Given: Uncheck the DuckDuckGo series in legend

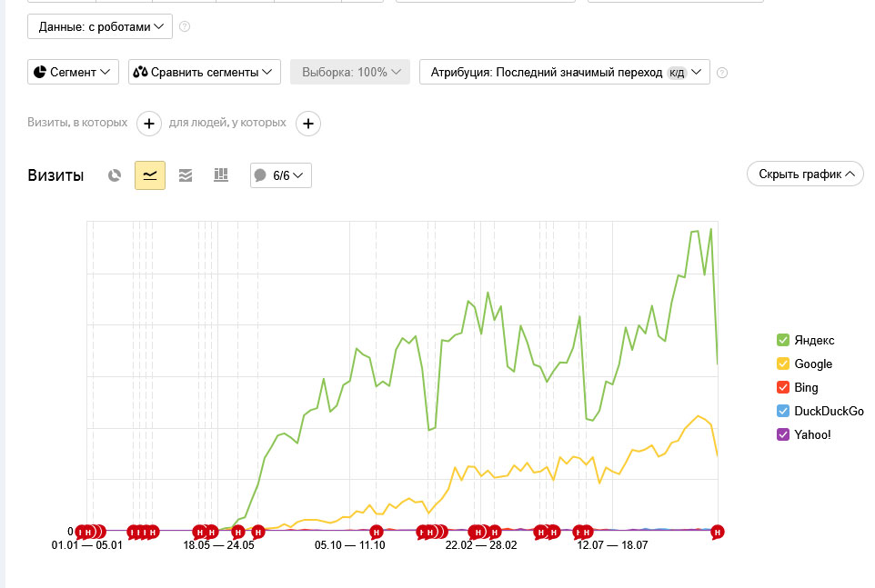Looking at the screenshot, I should point(783,411).
